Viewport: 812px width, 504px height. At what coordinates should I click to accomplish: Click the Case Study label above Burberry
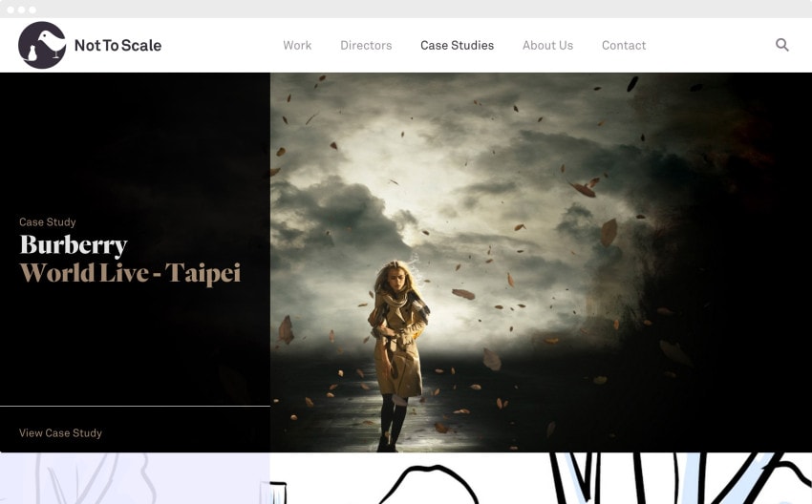[48, 222]
